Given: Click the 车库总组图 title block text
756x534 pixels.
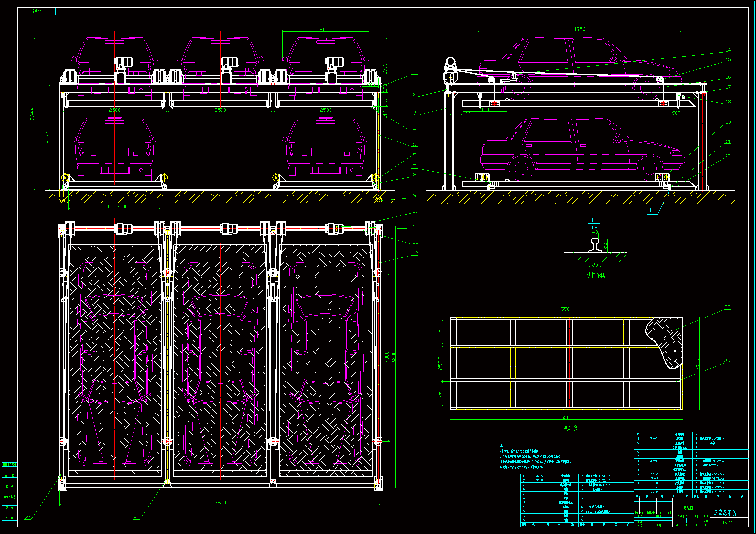Looking at the screenshot, I should (724, 513).
